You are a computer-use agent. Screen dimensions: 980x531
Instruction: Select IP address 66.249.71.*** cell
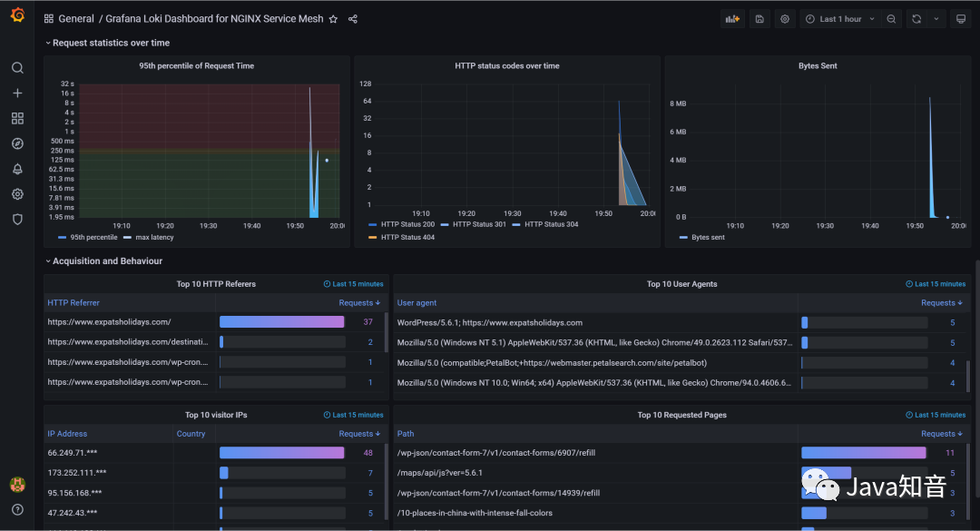(73, 453)
